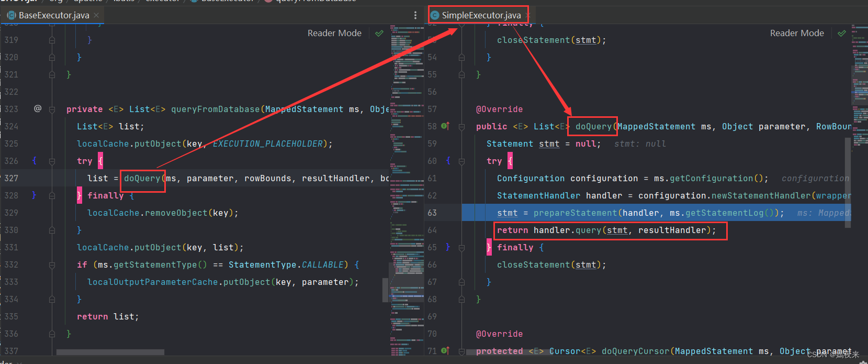Click the @Override annotation on line 57

[499, 109]
